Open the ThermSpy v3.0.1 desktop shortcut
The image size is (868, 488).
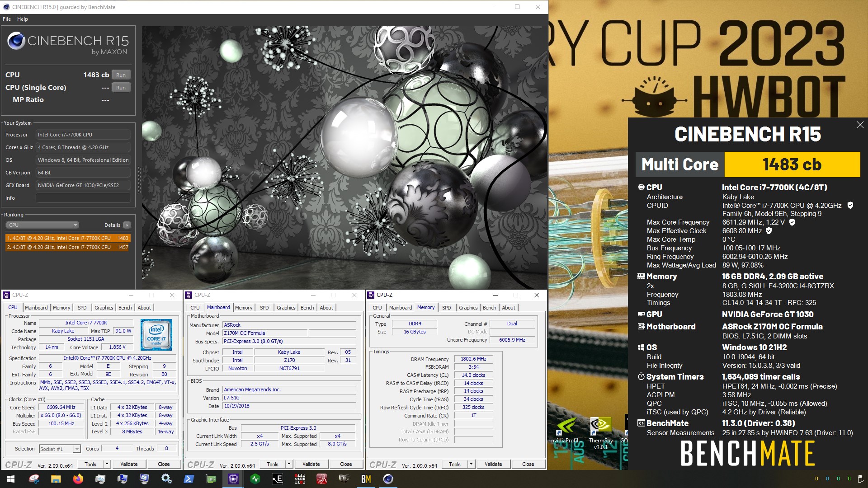pyautogui.click(x=601, y=433)
